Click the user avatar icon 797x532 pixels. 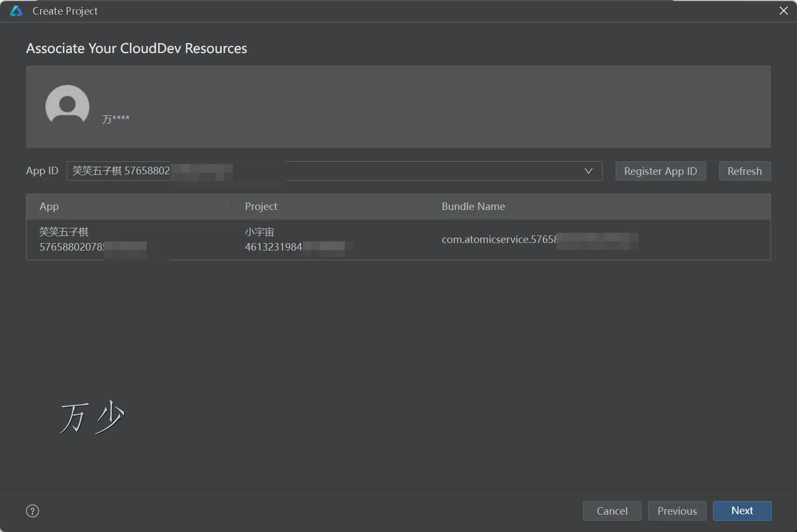pos(67,105)
